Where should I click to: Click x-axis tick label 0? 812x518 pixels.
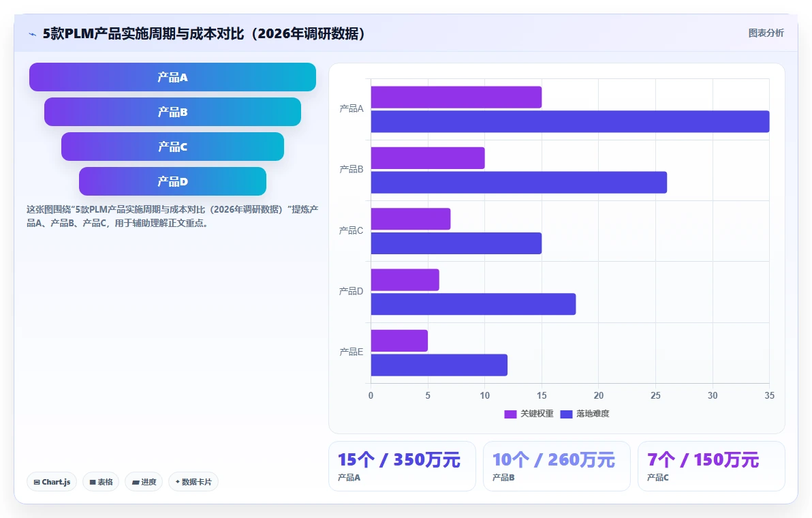coord(371,396)
